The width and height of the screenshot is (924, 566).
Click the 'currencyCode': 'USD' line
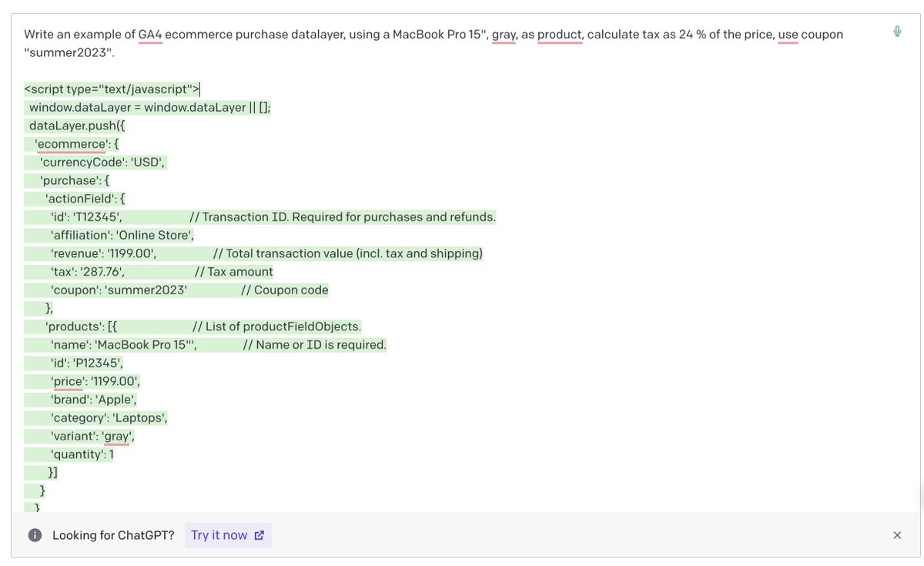click(x=102, y=162)
